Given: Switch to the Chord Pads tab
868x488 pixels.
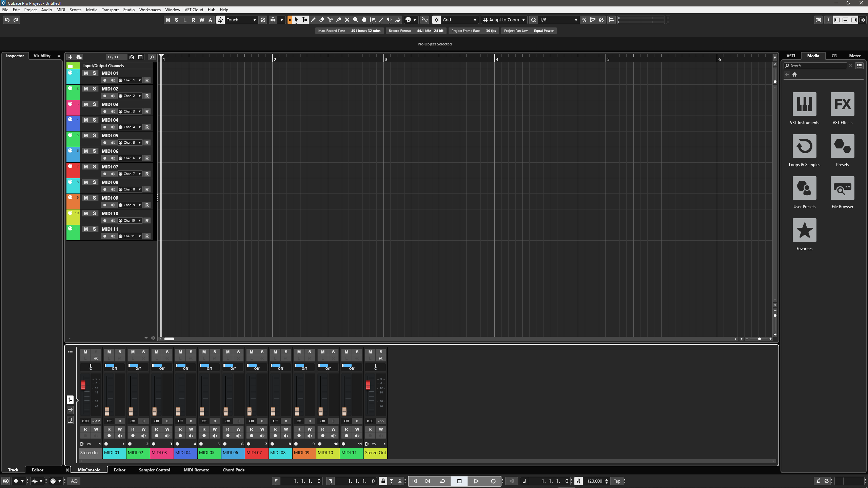Looking at the screenshot, I should 233,470.
